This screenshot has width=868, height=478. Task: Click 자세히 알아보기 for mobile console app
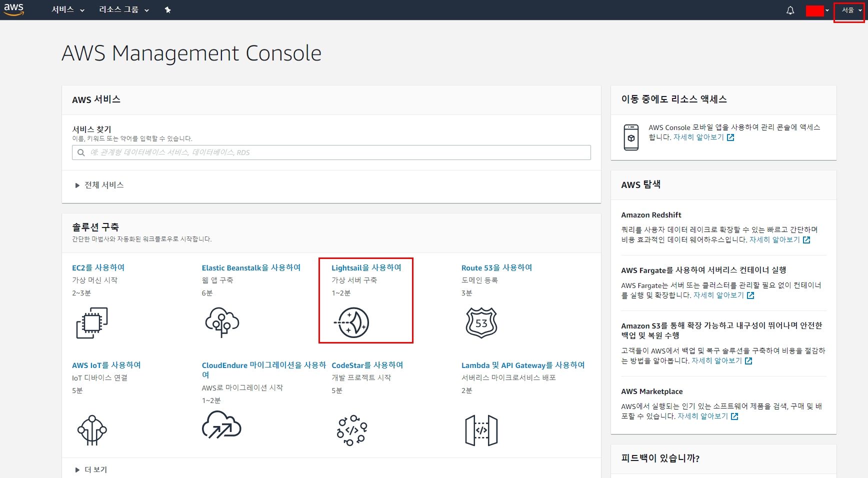point(698,137)
